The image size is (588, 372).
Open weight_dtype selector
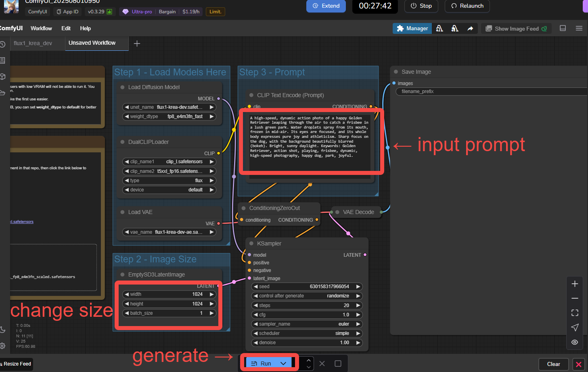click(x=169, y=116)
